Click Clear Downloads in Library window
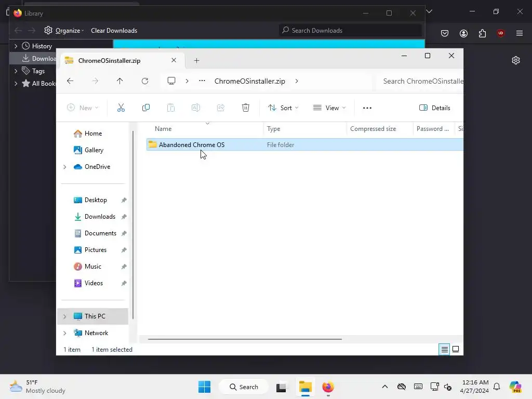The image size is (532, 399). [x=114, y=31]
